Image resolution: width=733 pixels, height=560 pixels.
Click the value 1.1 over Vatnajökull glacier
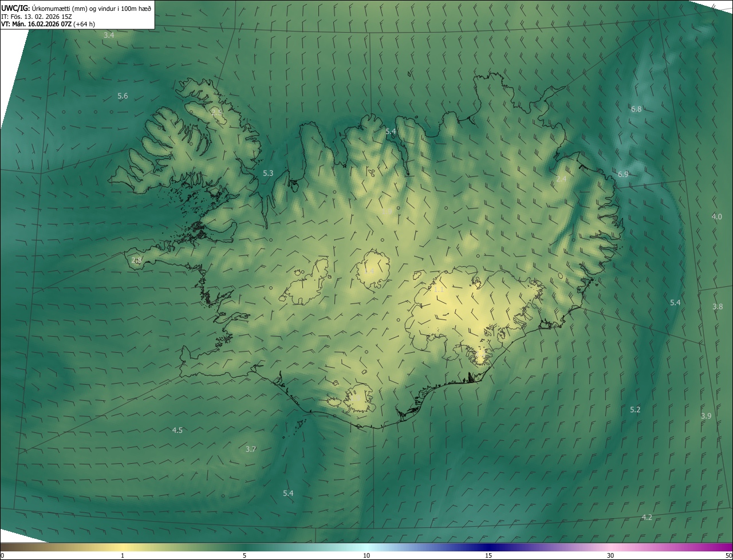pos(439,290)
